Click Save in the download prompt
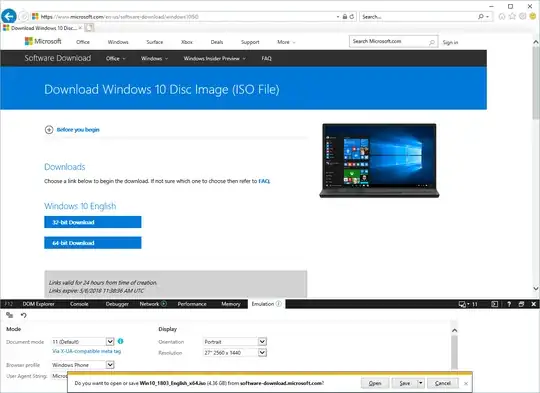This screenshot has height=393, width=540. click(x=405, y=383)
